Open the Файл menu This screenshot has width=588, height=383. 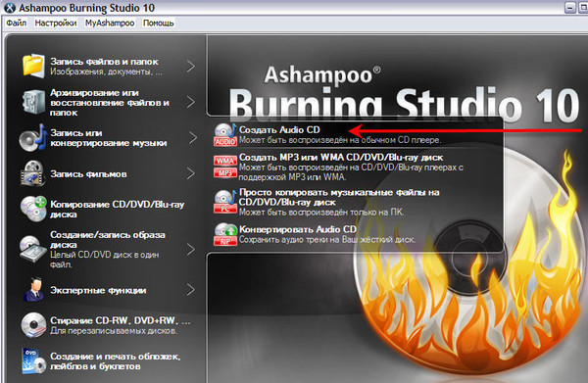tap(17, 24)
